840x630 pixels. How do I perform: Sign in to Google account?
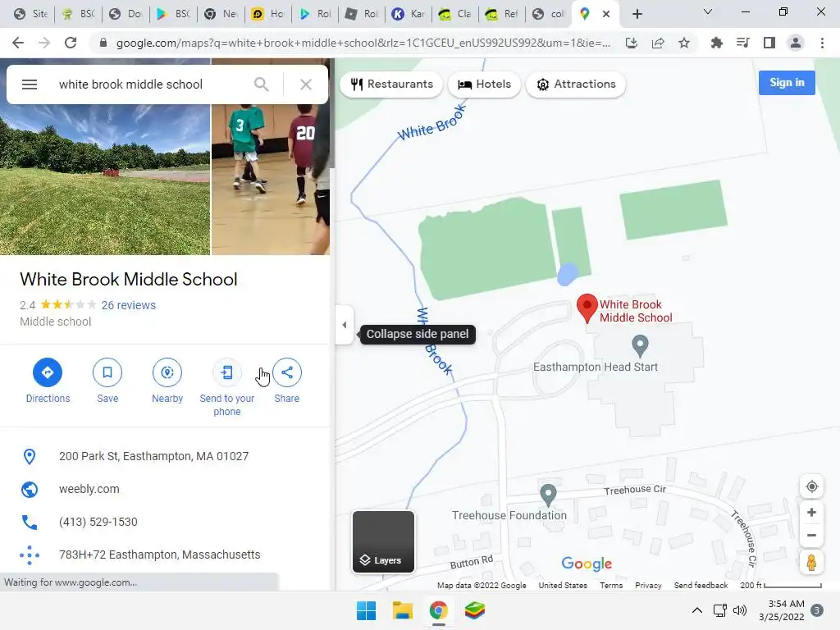[787, 83]
